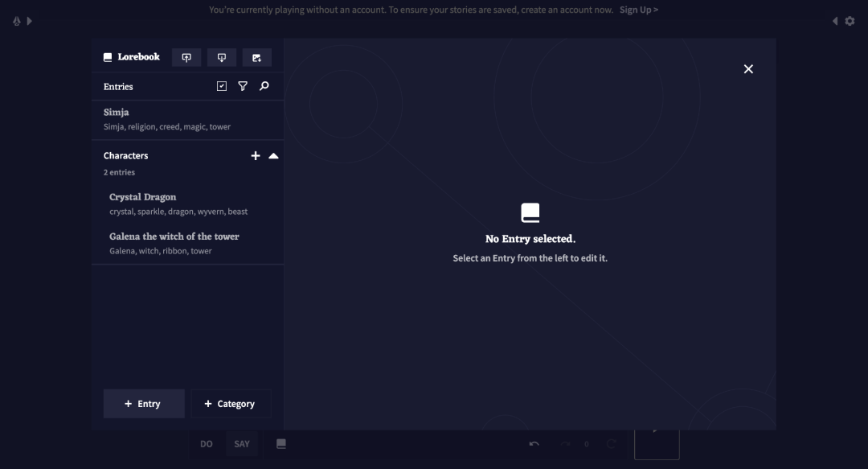Close the Lorebook dialog
This screenshot has height=469, width=868.
[748, 68]
